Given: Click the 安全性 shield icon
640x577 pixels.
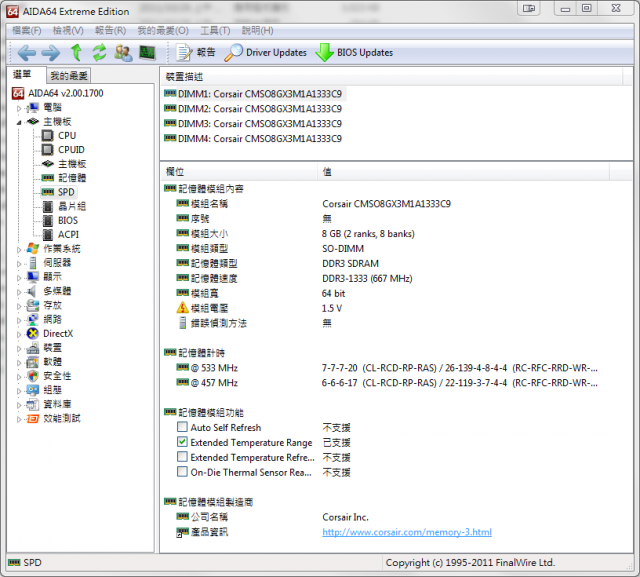Looking at the screenshot, I should (x=33, y=376).
